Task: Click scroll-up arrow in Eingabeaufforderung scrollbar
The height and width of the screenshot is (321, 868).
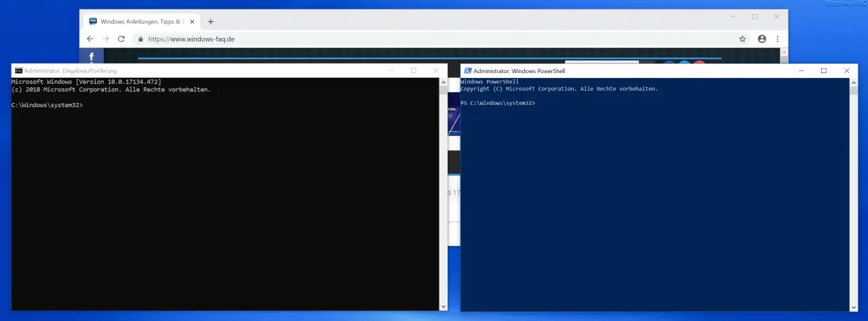Action: tap(443, 81)
